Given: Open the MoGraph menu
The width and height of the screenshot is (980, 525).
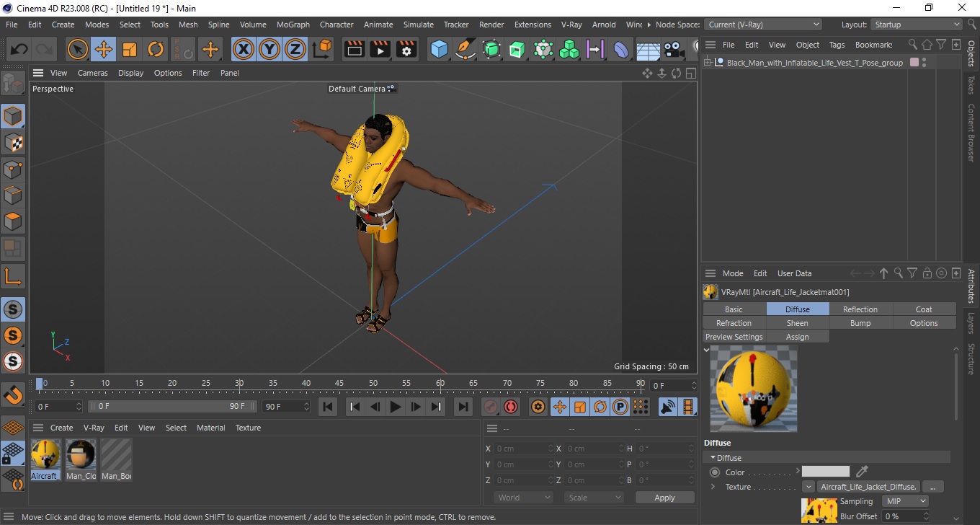Looking at the screenshot, I should point(293,25).
